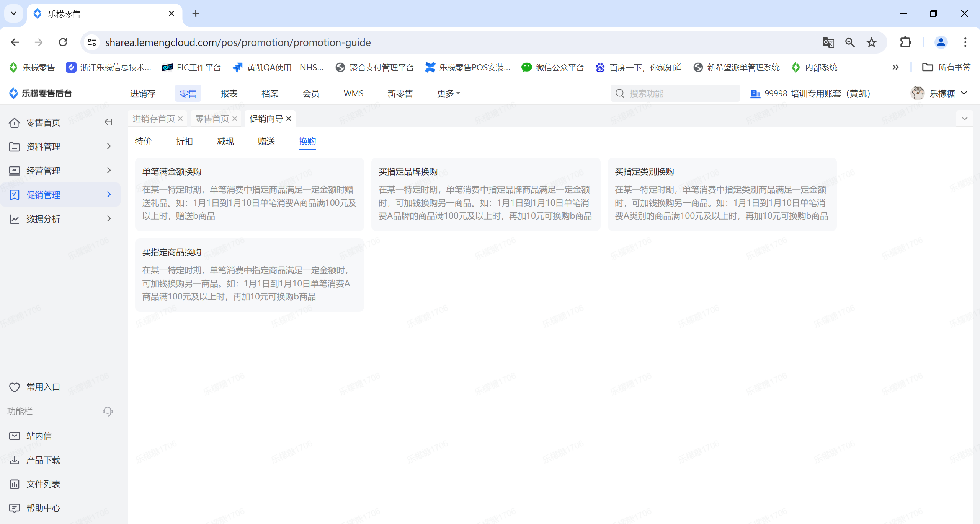Click the customer service headset icon
This screenshot has width=980, height=524.
tap(108, 411)
